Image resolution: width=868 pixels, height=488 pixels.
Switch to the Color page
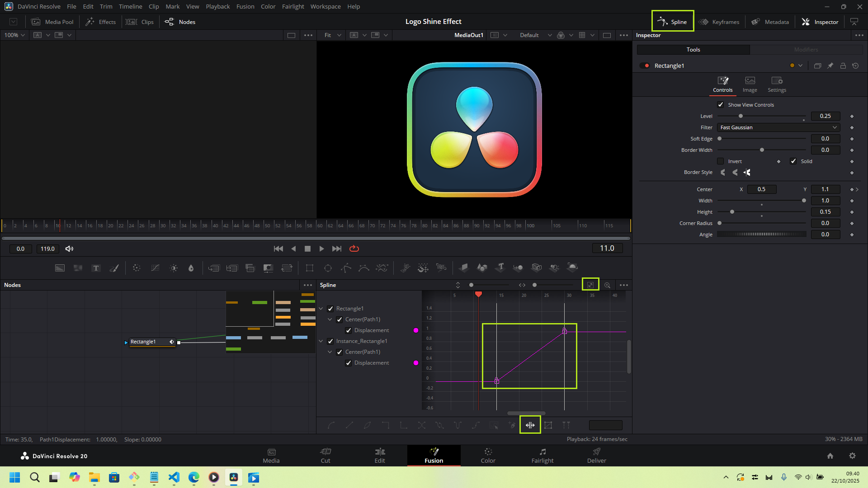(488, 455)
